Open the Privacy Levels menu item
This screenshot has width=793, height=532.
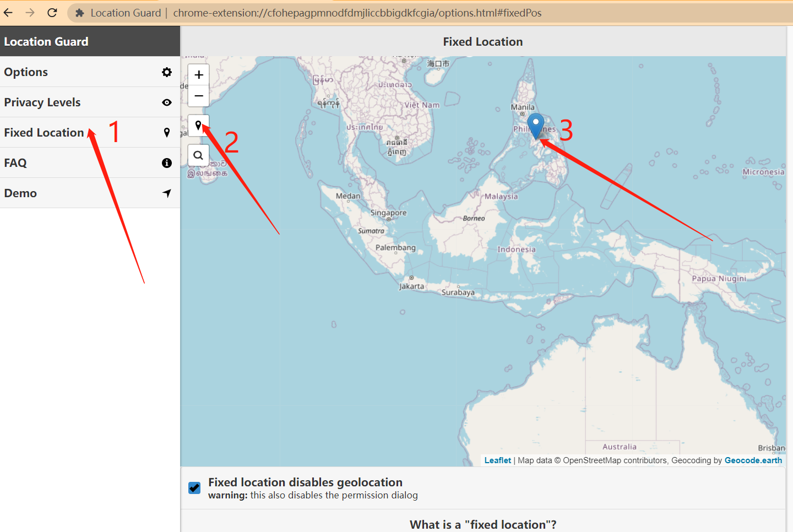[90, 102]
